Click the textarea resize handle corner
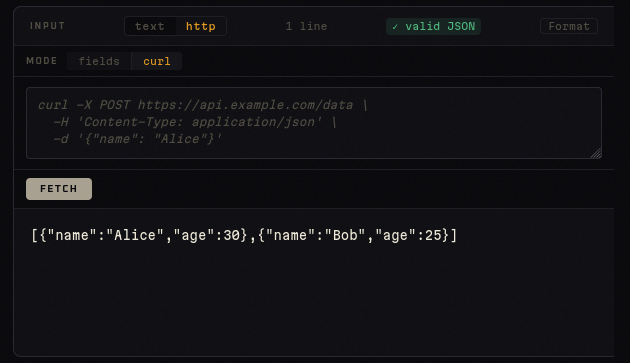The width and height of the screenshot is (630, 363). pyautogui.click(x=596, y=153)
